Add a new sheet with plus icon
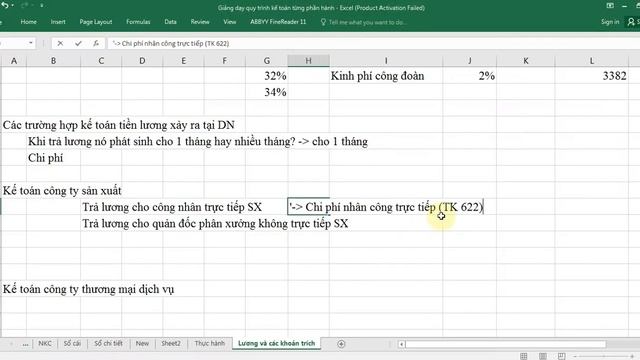Image resolution: width=640 pixels, height=360 pixels. [x=341, y=344]
